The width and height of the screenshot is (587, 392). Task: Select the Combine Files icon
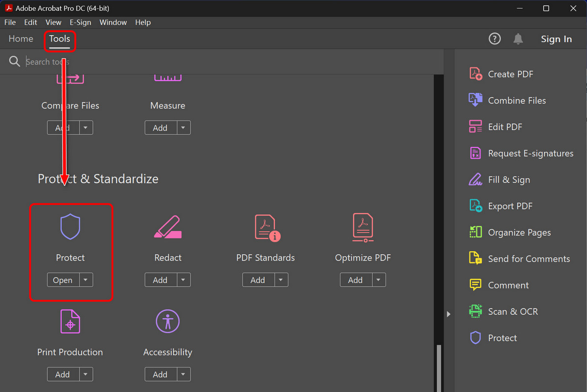[x=475, y=100]
